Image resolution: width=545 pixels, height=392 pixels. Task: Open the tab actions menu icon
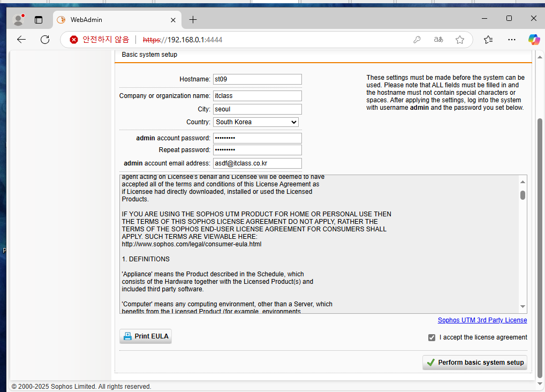pyautogui.click(x=39, y=20)
